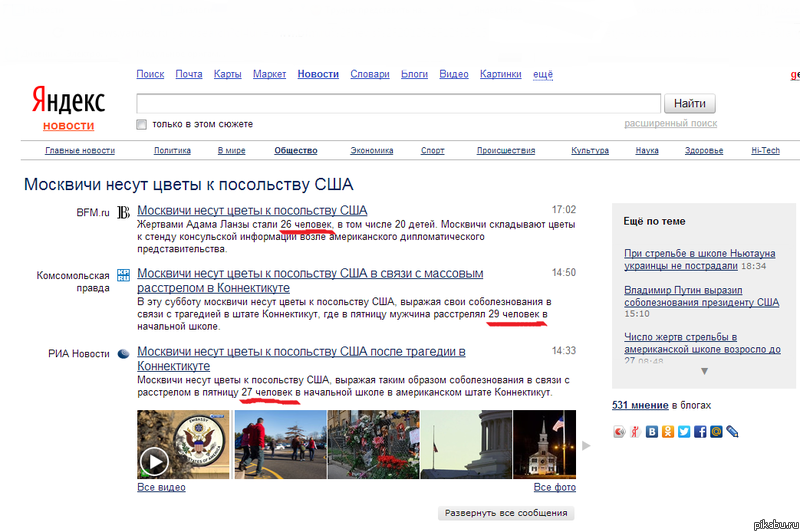Image resolution: width=800 pixels, height=532 pixels.
Task: Open 'расширенный поиск' link
Action: tap(670, 123)
